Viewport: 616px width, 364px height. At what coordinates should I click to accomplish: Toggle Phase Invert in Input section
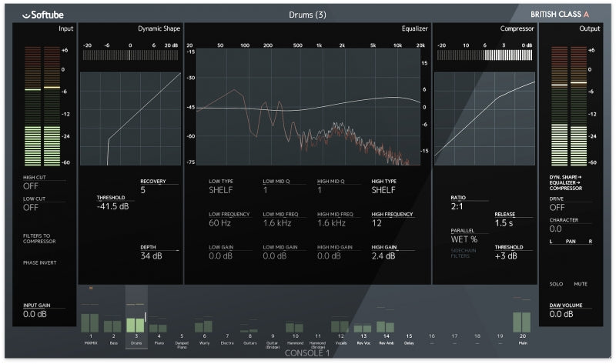39,263
